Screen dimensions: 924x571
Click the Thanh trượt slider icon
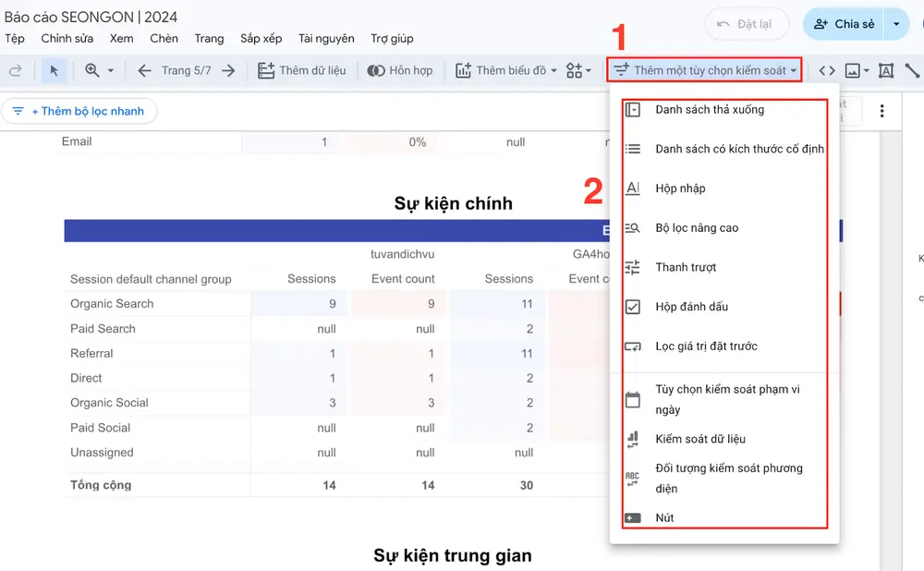(x=632, y=268)
